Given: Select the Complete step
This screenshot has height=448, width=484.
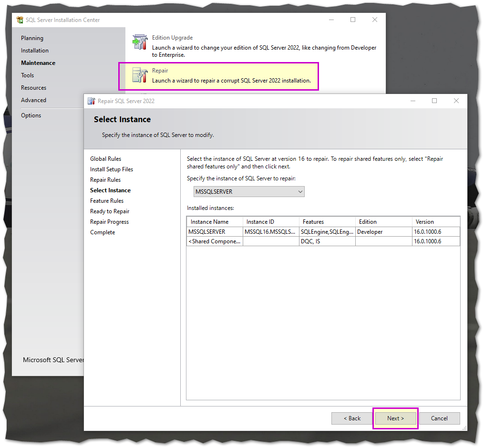Looking at the screenshot, I should 103,232.
